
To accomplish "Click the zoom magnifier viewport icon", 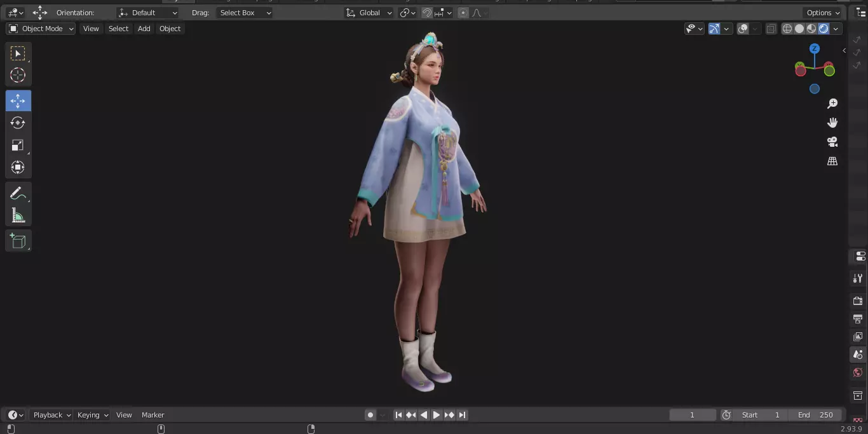I will pyautogui.click(x=832, y=104).
